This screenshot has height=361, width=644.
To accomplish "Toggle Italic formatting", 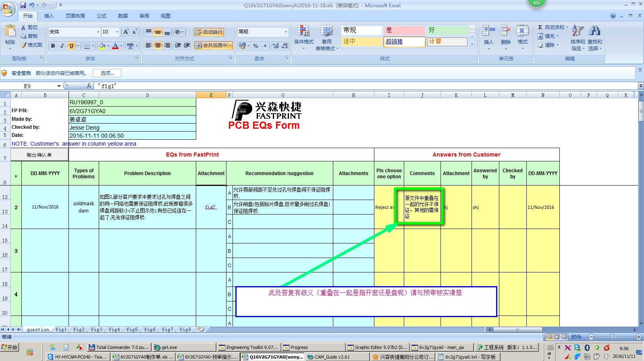I will 62,46.
